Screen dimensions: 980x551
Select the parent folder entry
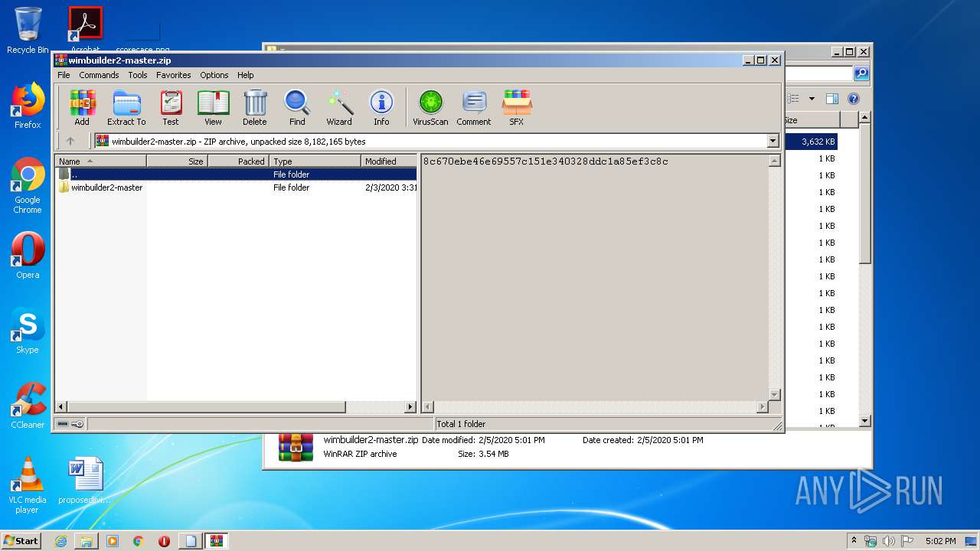[236, 174]
